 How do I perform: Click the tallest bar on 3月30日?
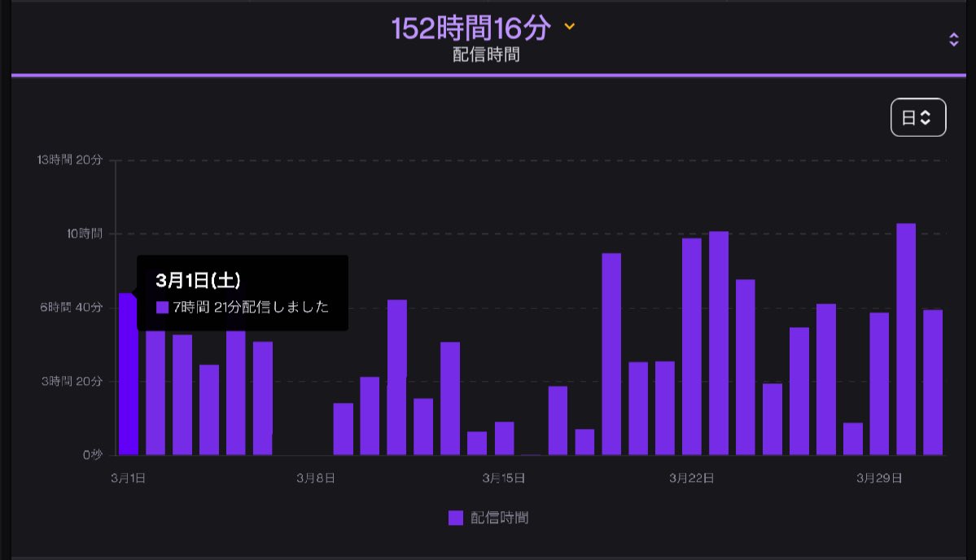906,339
